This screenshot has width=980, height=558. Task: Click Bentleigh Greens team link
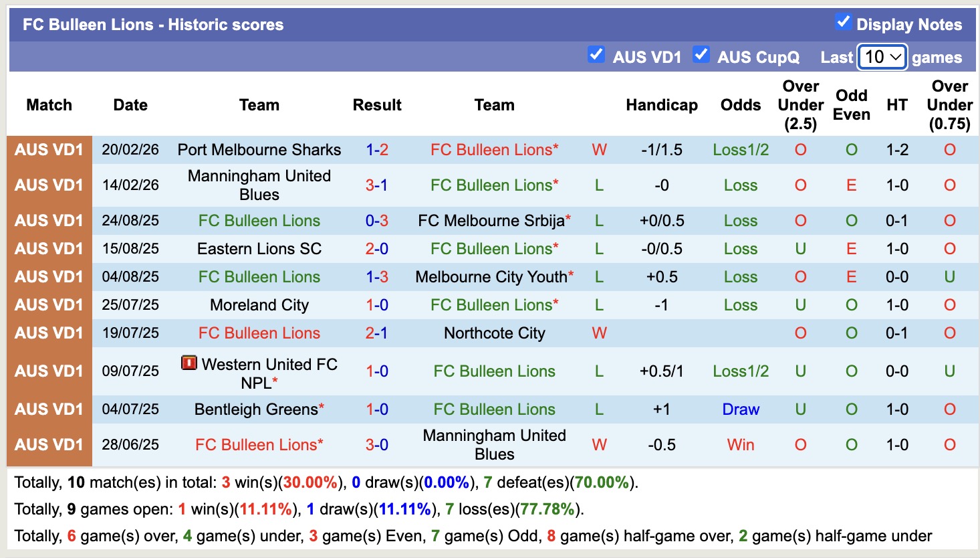pyautogui.click(x=256, y=409)
